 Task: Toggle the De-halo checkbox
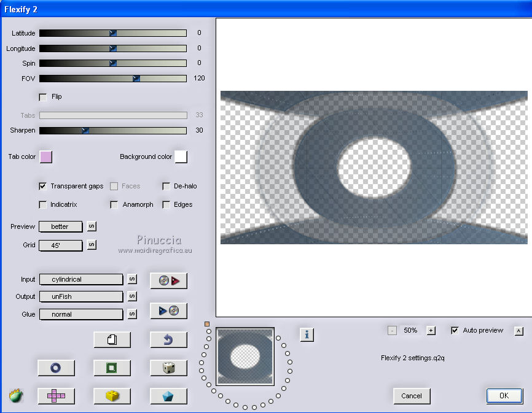click(166, 186)
